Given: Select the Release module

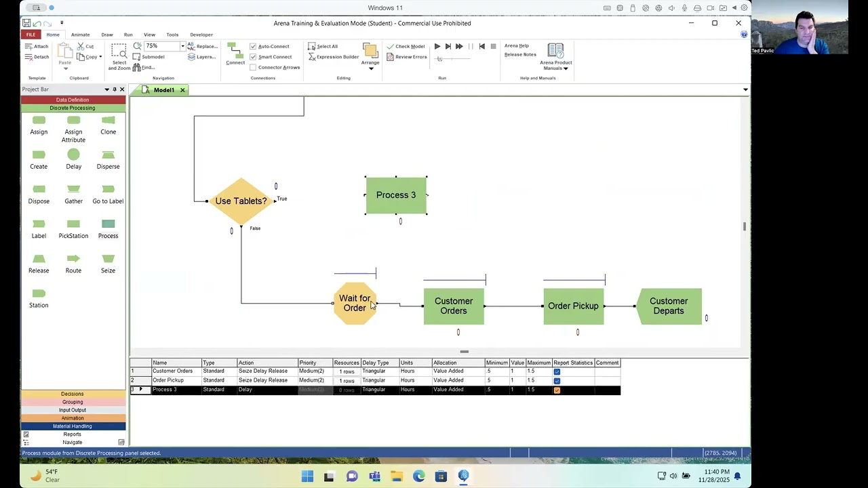Looking at the screenshot, I should (39, 263).
